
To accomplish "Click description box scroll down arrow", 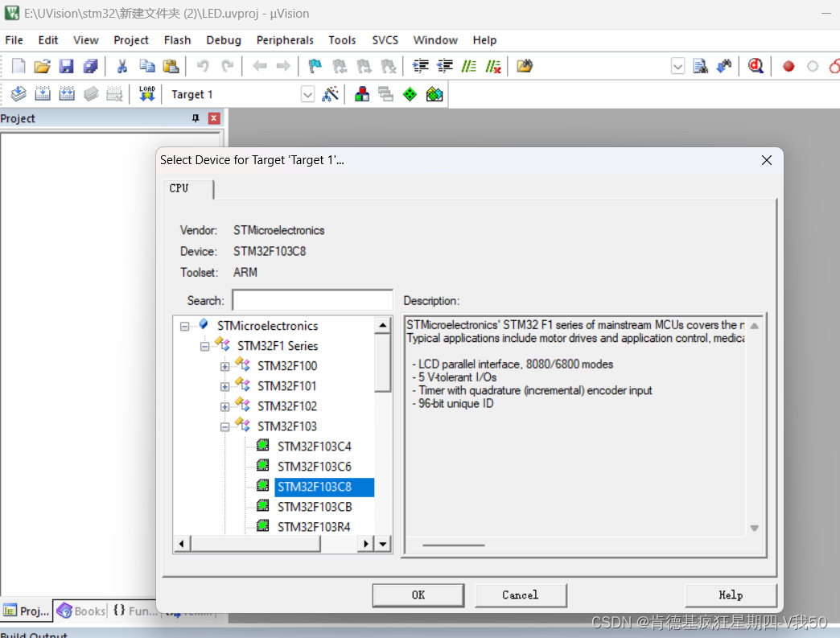I will [x=754, y=529].
